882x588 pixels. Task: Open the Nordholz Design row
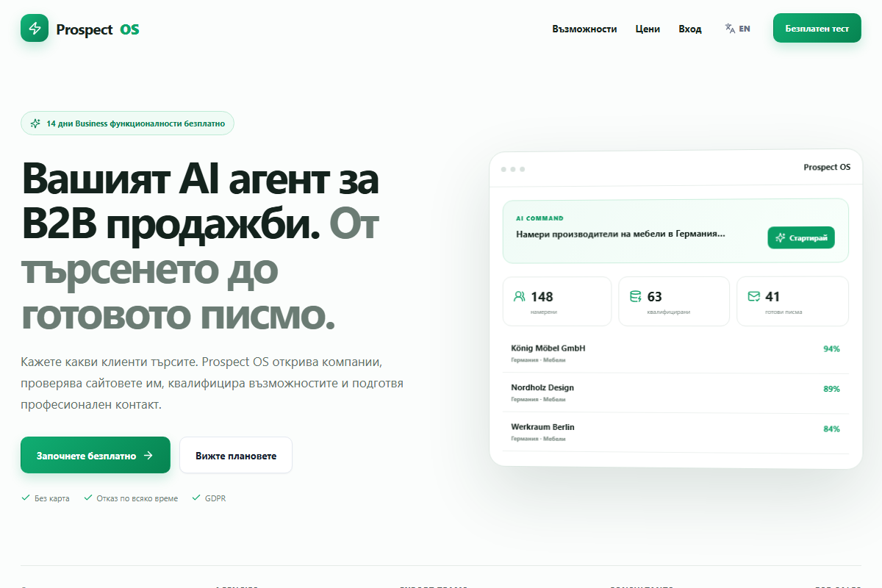(675, 393)
